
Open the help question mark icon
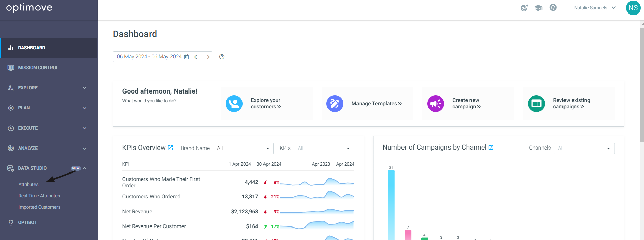(x=222, y=57)
